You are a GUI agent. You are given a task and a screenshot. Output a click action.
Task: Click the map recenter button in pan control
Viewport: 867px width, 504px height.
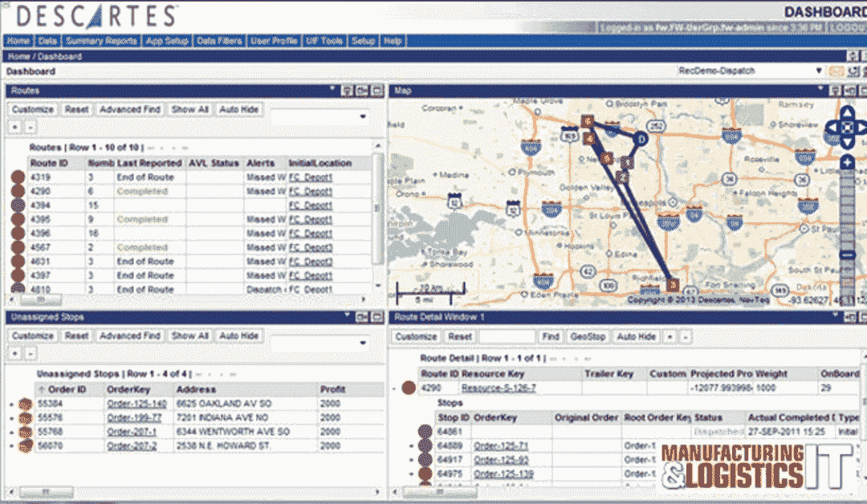tap(846, 128)
